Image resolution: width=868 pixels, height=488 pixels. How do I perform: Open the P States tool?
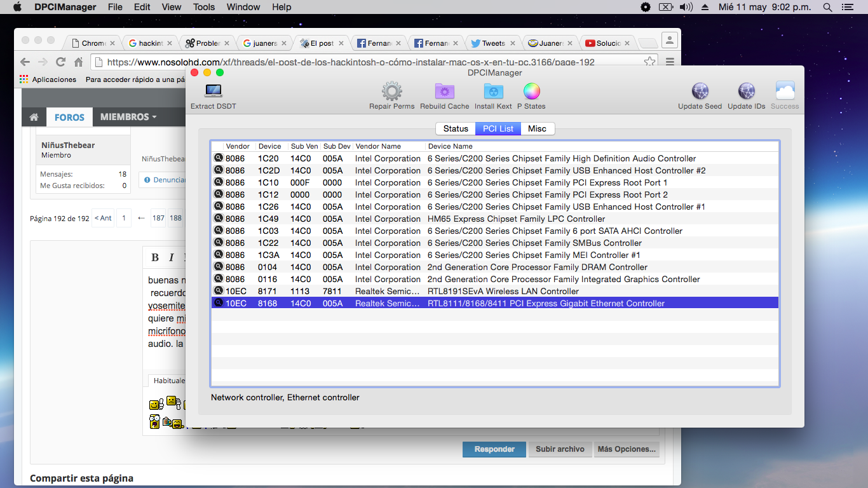[531, 91]
